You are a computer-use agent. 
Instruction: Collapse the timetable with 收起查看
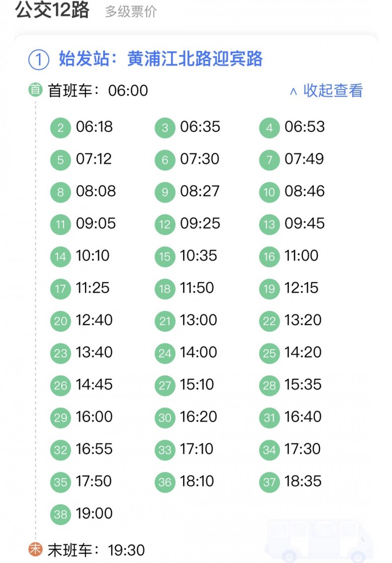pyautogui.click(x=327, y=91)
